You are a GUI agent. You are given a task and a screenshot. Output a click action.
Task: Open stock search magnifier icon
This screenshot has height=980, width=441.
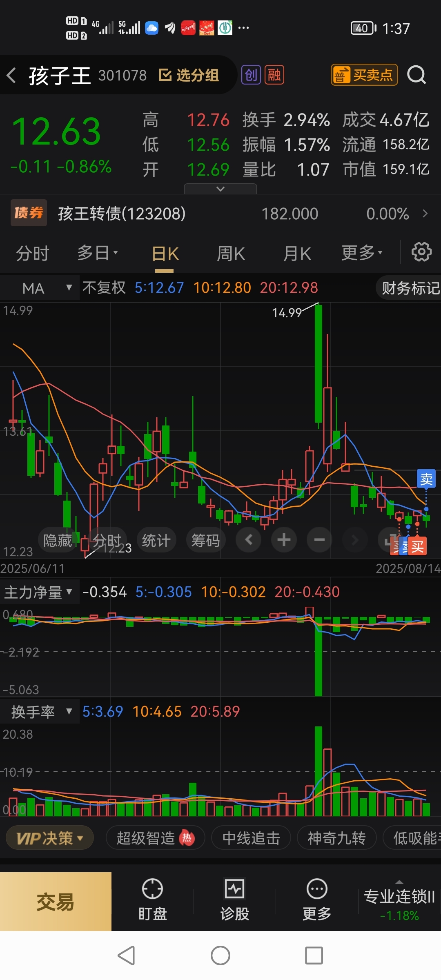(x=416, y=75)
